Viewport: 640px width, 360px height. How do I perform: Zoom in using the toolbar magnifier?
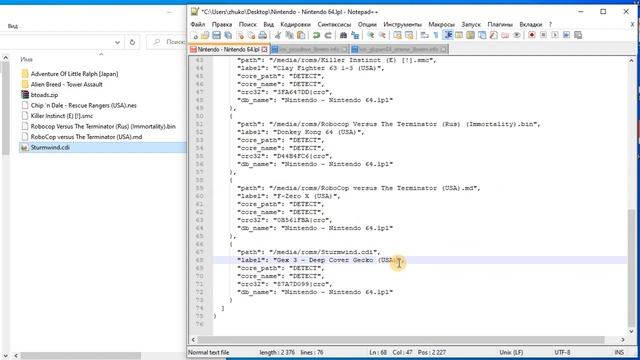click(370, 36)
